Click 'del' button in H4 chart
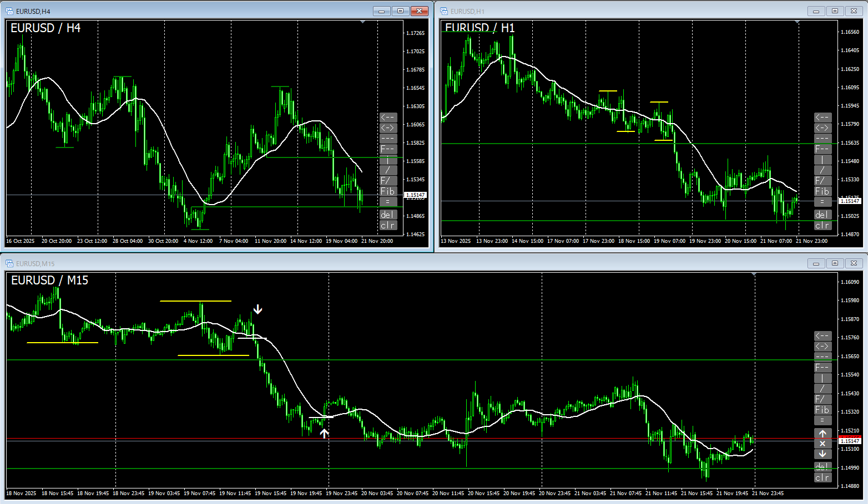 (388, 215)
